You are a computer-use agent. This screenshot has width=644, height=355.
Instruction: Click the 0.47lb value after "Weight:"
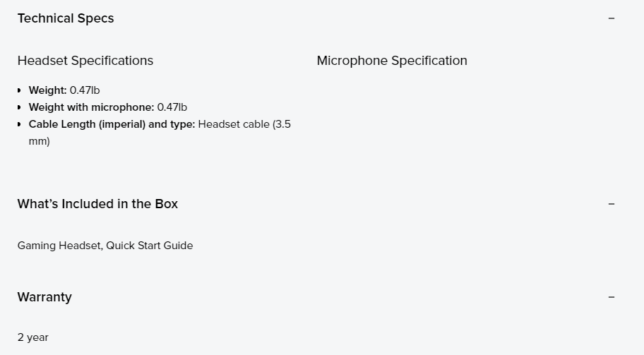pos(85,90)
